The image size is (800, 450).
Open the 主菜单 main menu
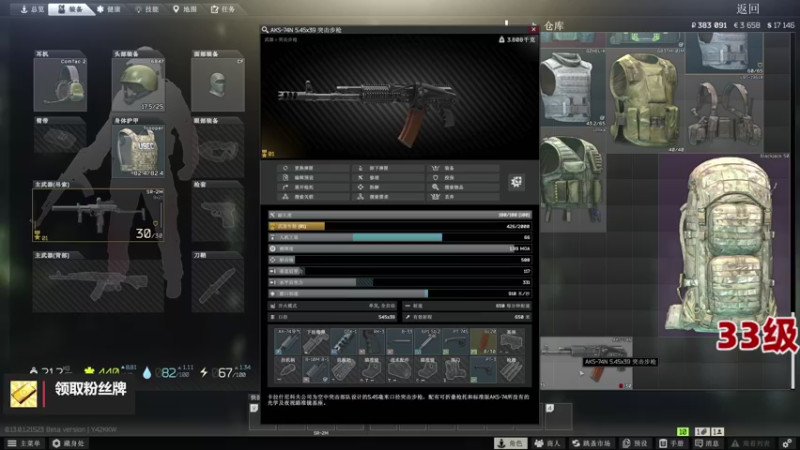[24, 443]
